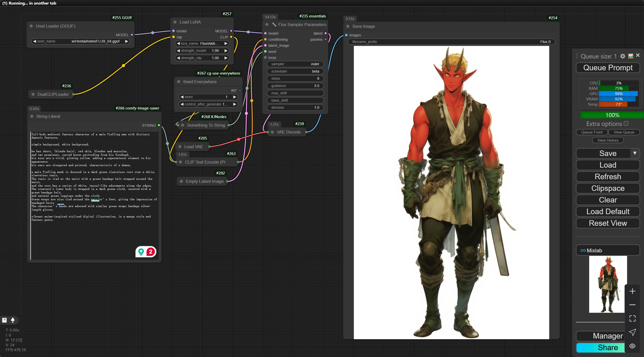The height and width of the screenshot is (357, 644).
Task: Open the sampler euler combo box
Action: coord(295,64)
